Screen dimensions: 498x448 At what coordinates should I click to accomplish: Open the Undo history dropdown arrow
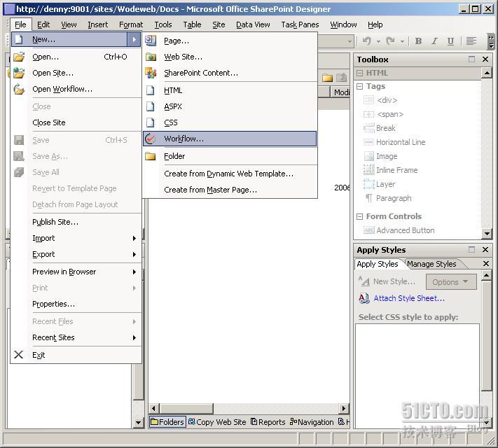click(378, 41)
